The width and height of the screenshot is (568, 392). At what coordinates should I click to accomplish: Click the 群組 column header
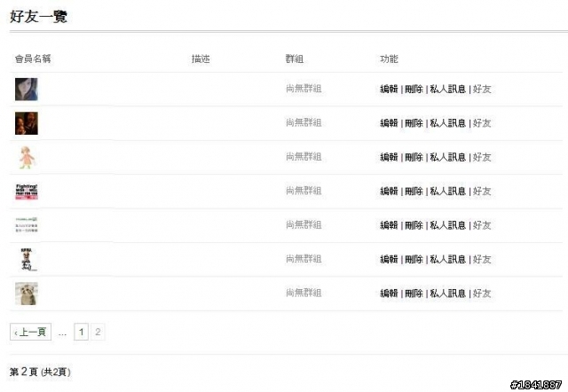coord(295,59)
